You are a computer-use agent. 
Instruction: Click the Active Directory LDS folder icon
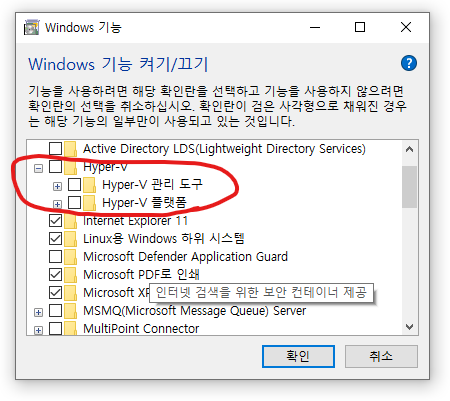point(70,148)
